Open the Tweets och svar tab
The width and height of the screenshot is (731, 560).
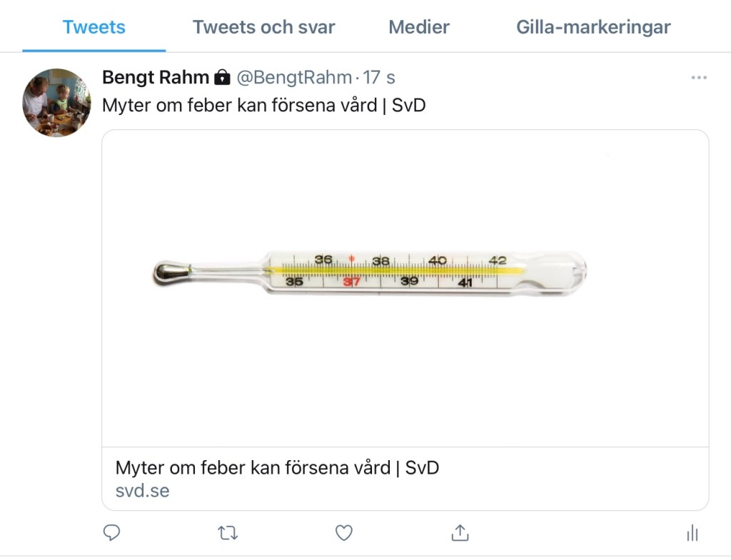coord(263,28)
